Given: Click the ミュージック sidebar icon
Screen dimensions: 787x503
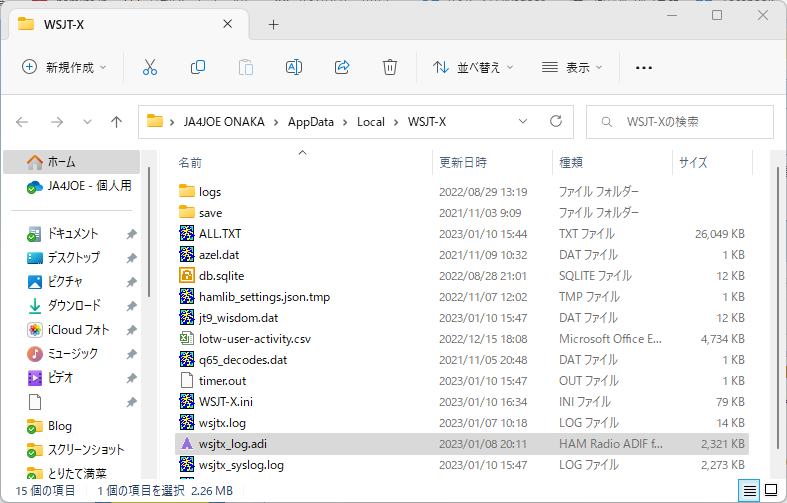Looking at the screenshot, I should click(35, 353).
